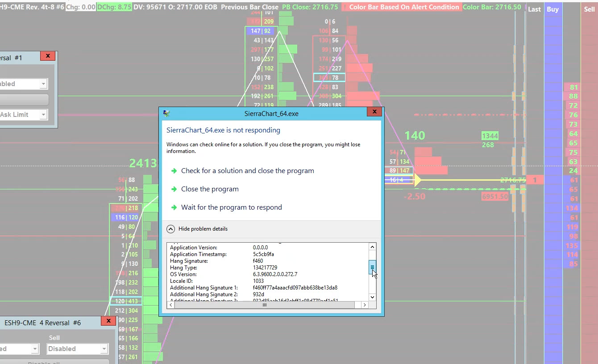Viewport: 598px width, 364px height.
Task: Click the horizontal scrollbar thumb in problem details
Action: (264, 305)
